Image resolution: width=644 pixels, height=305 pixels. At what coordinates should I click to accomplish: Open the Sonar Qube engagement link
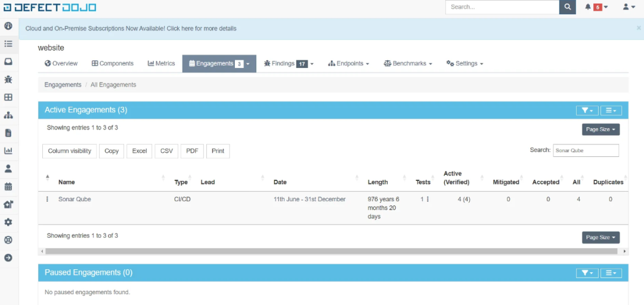[75, 199]
